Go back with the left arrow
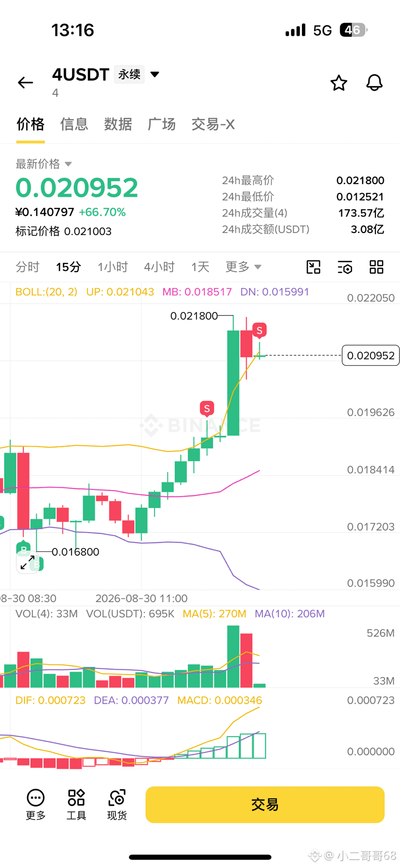The width and height of the screenshot is (400, 868). click(26, 83)
